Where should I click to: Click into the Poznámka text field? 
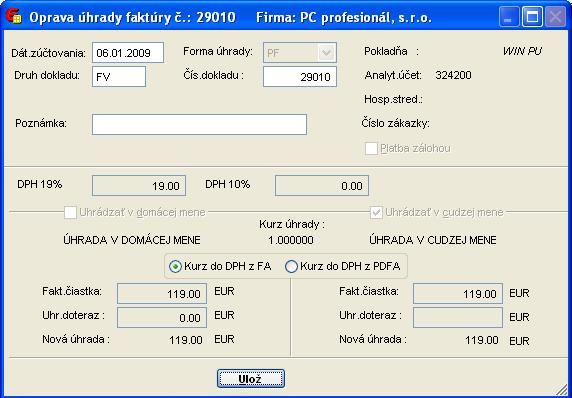pyautogui.click(x=199, y=124)
